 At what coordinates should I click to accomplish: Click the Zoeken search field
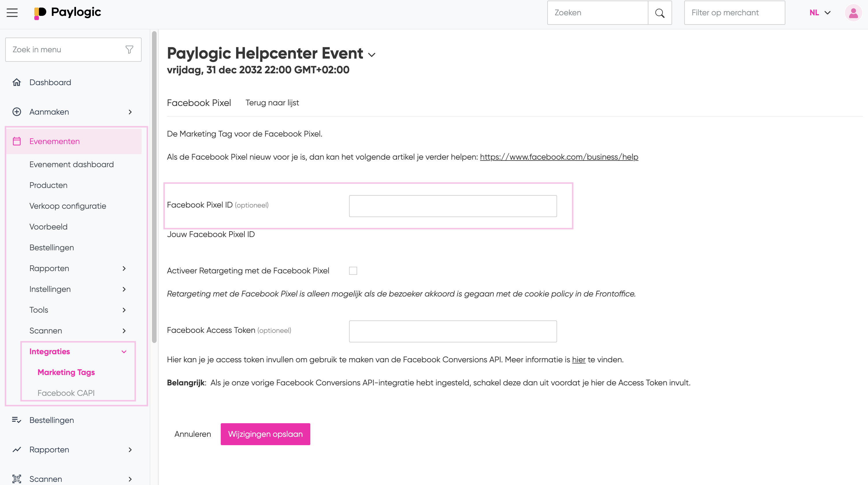coord(598,13)
